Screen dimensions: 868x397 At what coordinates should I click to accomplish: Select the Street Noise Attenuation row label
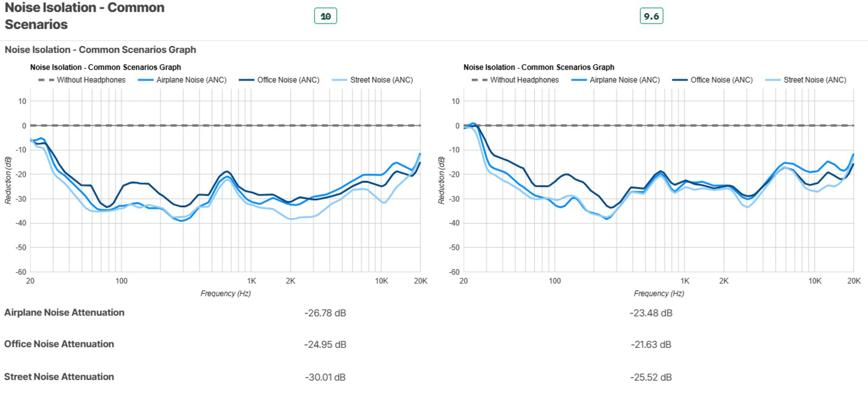click(59, 376)
